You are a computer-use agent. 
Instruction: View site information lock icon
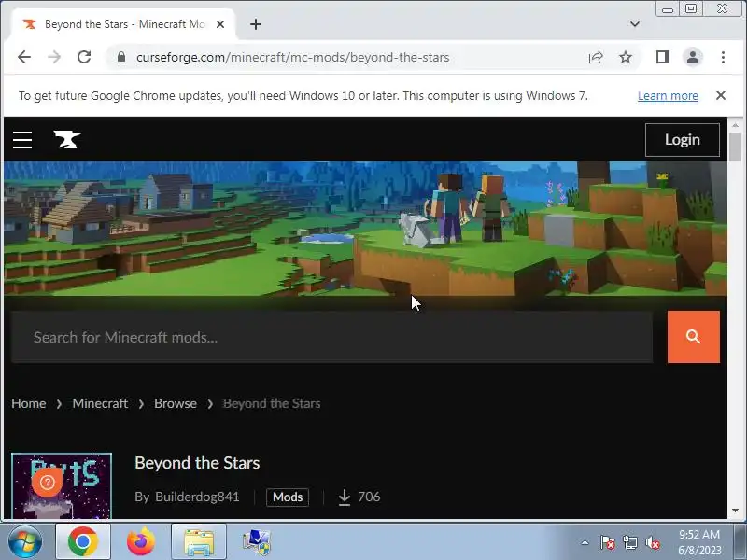coord(121,57)
